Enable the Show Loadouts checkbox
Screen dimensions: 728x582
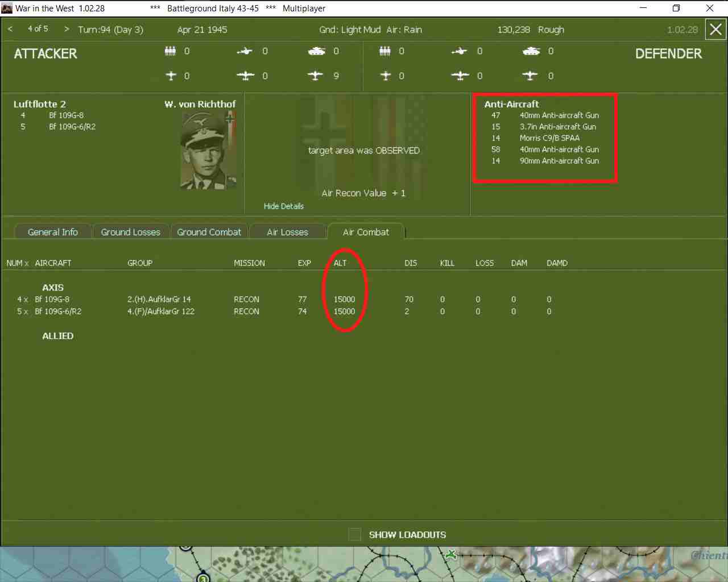pos(355,534)
